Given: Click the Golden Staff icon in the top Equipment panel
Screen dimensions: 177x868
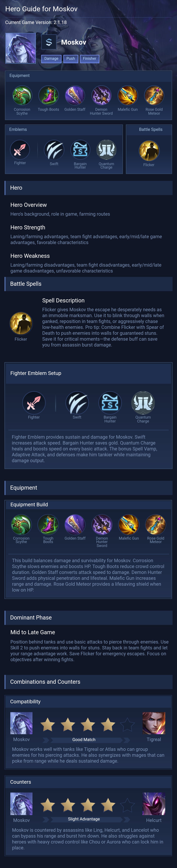Looking at the screenshot, I should (x=75, y=96).
